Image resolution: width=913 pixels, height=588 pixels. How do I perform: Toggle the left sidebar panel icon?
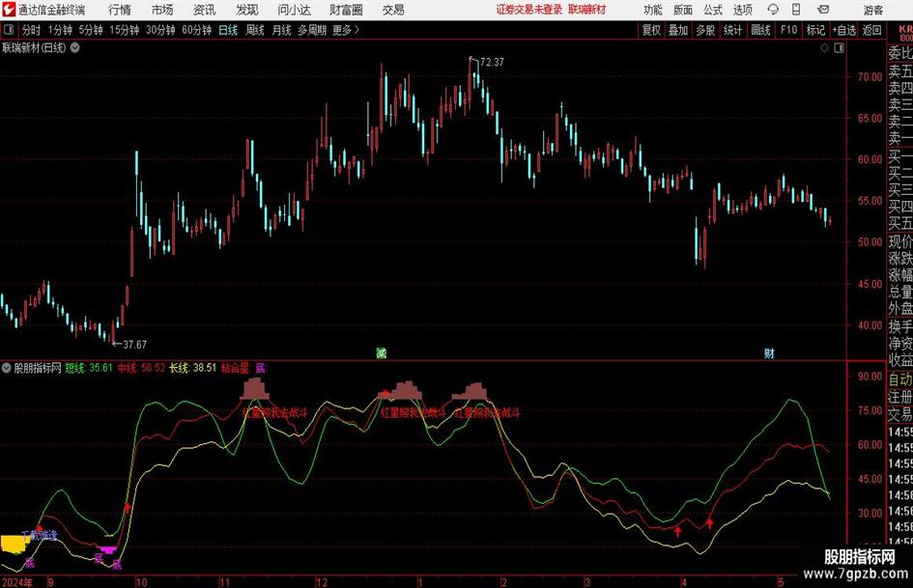click(9, 30)
